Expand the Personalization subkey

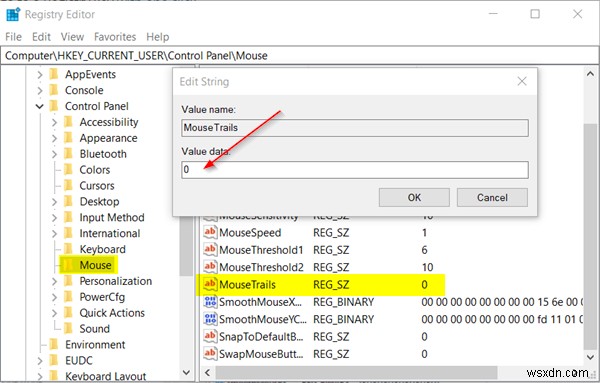(54, 281)
